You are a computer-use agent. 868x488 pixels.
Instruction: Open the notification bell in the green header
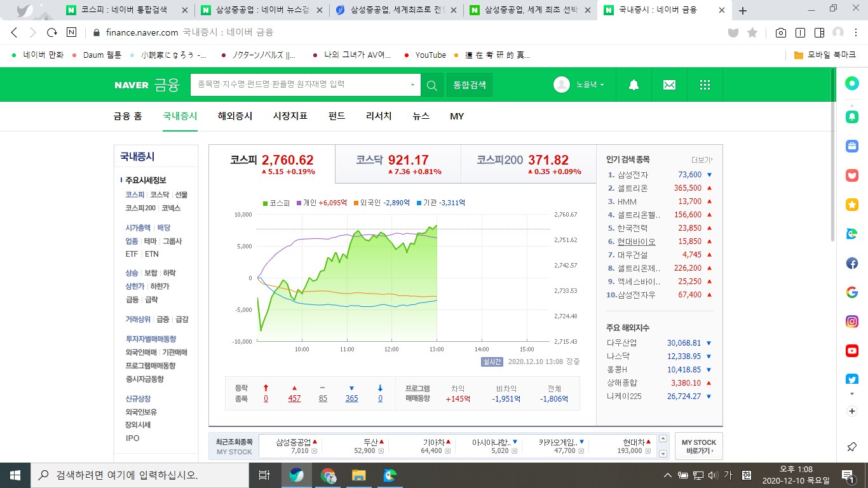634,85
